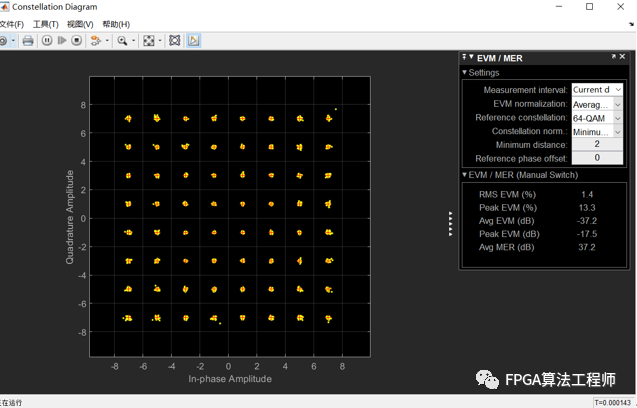Open the Measurement interval dropdown
Viewport: 637px width, 408px height.
tap(597, 90)
